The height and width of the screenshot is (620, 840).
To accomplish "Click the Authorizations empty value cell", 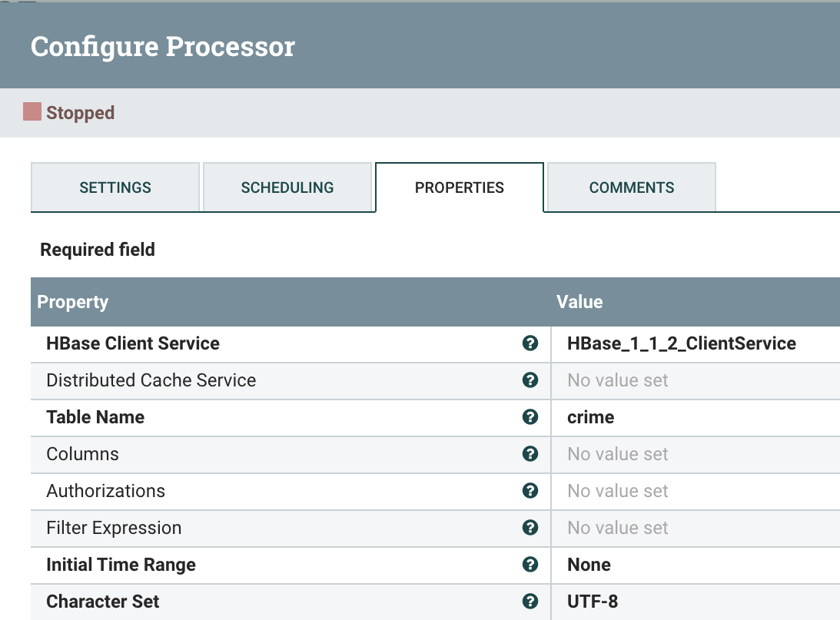I will [x=618, y=491].
